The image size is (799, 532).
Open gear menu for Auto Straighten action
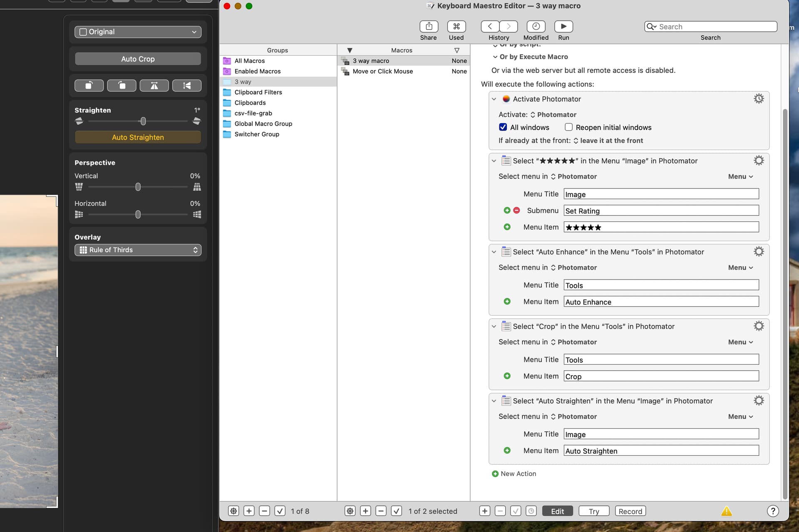tap(759, 401)
